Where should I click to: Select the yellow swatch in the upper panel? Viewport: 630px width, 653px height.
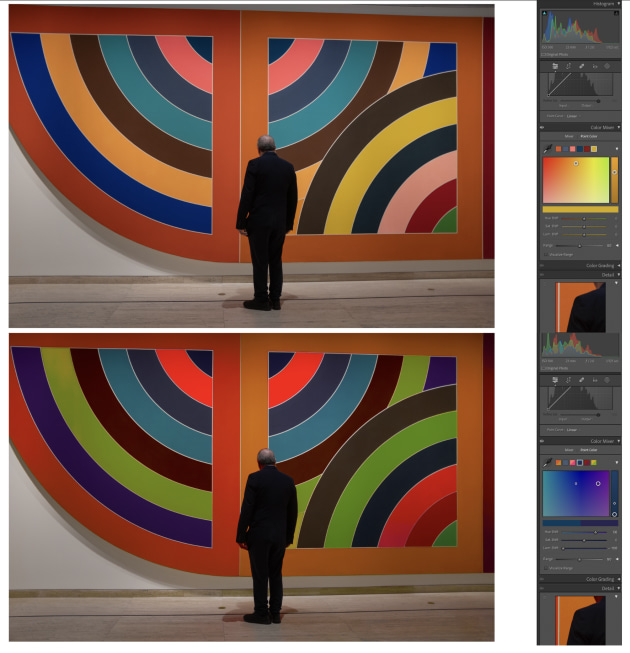click(594, 149)
